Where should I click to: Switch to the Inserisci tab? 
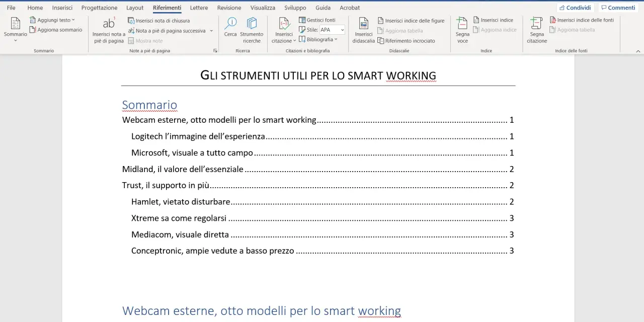[62, 8]
